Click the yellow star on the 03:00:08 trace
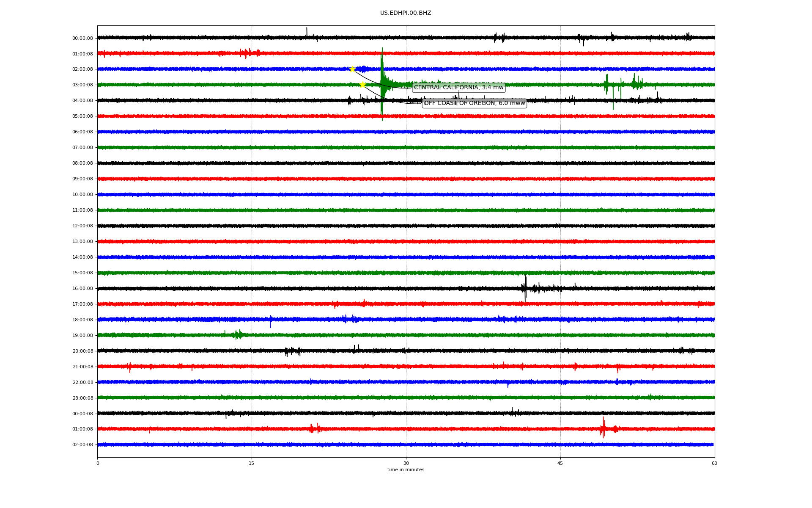812x508 pixels. (x=362, y=85)
